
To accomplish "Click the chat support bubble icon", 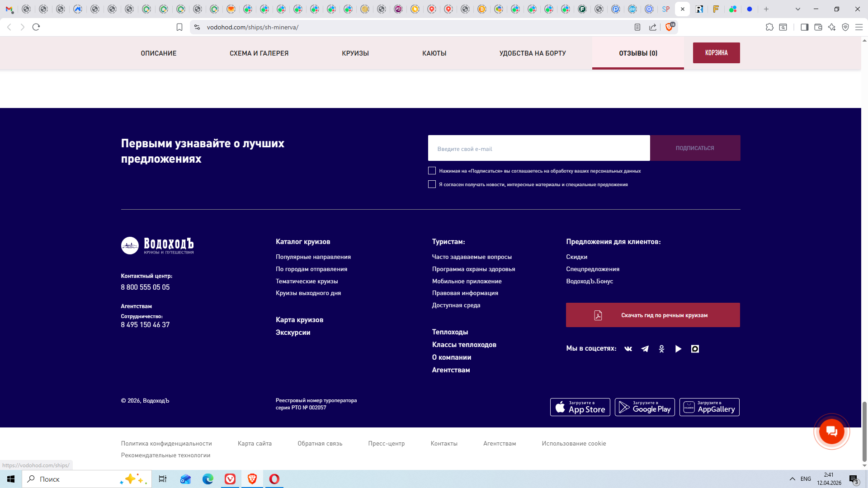I will click(831, 432).
